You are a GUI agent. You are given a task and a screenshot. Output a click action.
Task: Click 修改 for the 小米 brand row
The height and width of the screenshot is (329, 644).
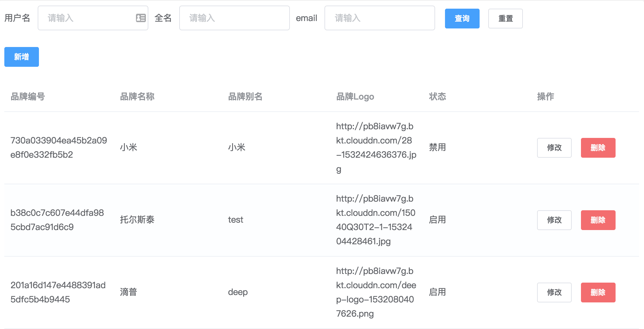click(x=554, y=148)
